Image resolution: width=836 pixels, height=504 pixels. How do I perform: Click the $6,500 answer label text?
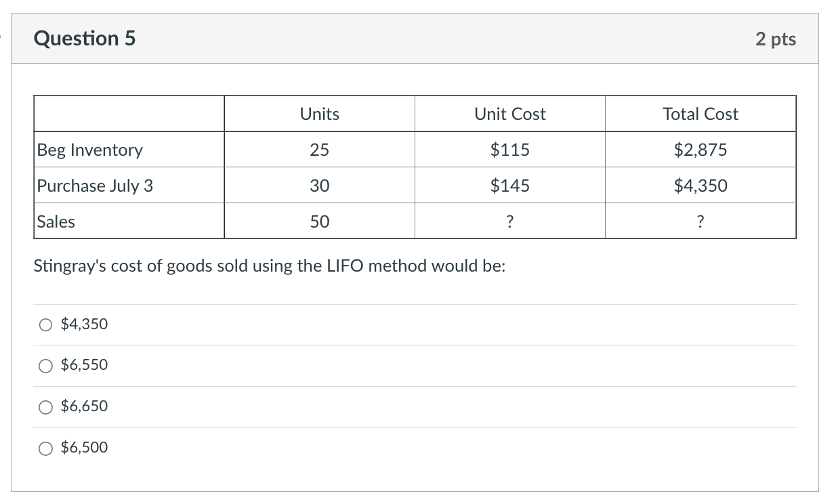(x=84, y=448)
